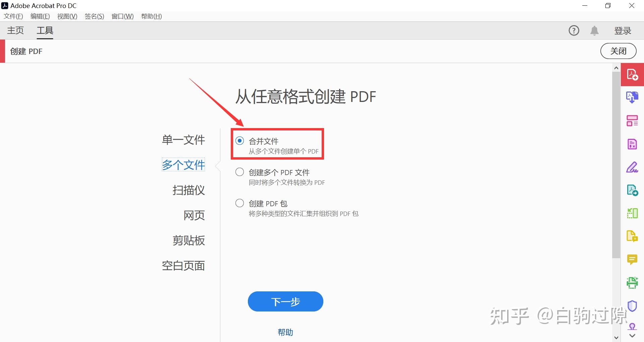The height and width of the screenshot is (342, 644).
Task: Open the purple Fill & Sign pen icon
Action: [632, 167]
